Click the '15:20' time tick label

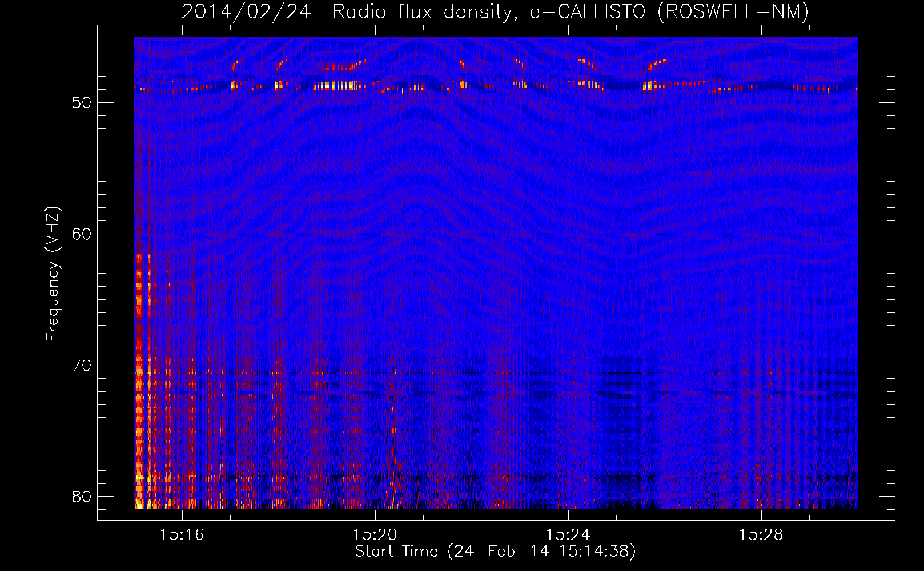click(375, 535)
